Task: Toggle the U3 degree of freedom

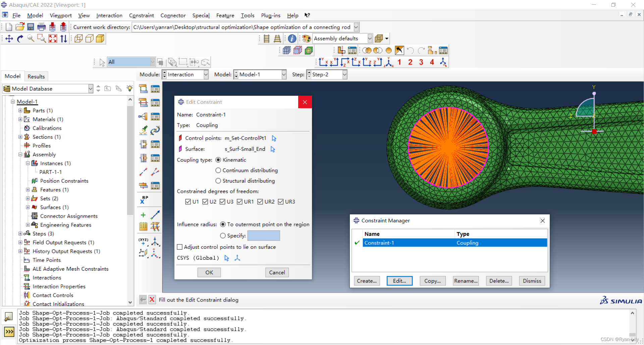Action: (x=222, y=202)
